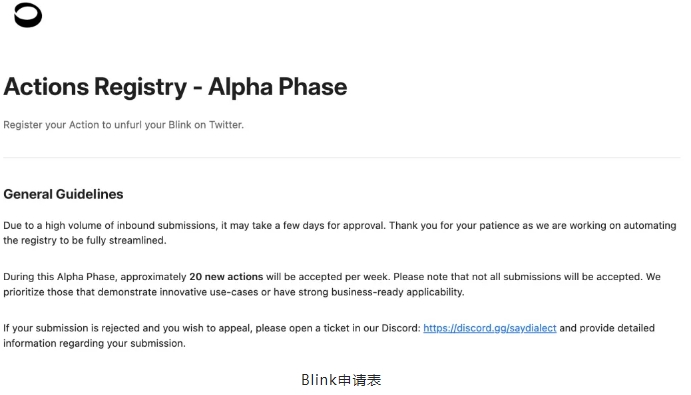Click the 'Actions Registry' part of the title
The image size is (691, 395).
pyautogui.click(x=95, y=86)
